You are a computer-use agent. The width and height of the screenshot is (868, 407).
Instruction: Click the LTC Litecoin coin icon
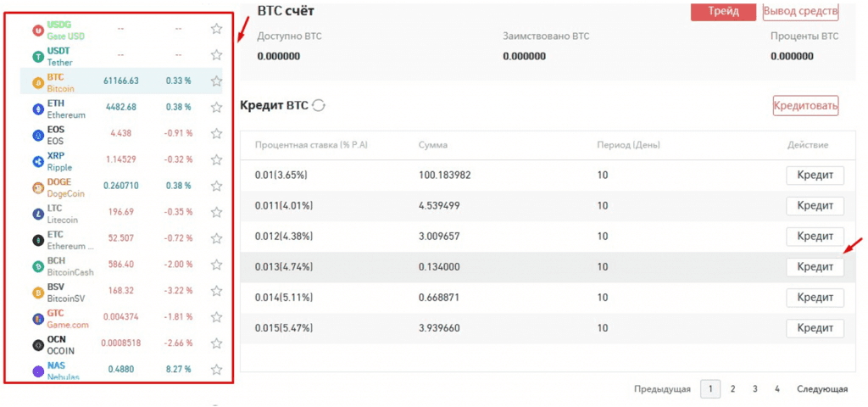tap(38, 214)
